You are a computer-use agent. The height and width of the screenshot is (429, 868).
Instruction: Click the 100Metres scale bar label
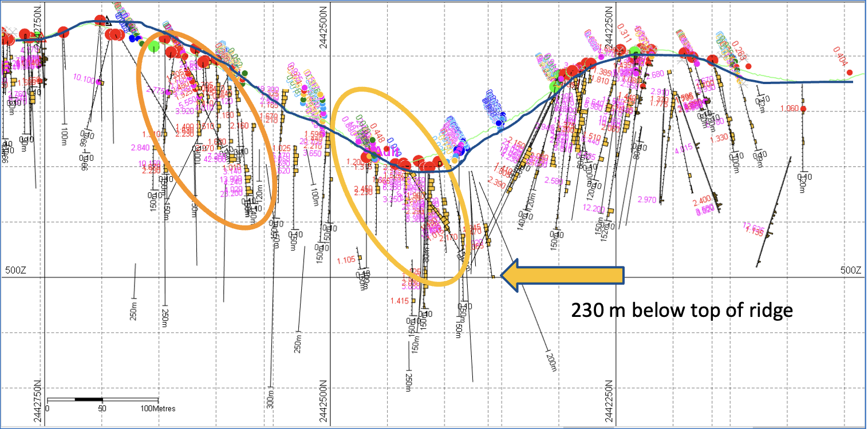(159, 408)
